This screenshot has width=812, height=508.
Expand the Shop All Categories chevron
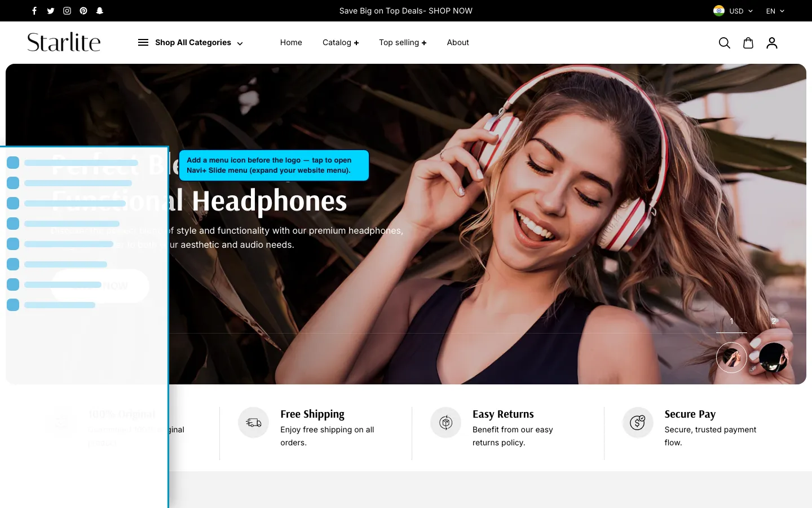240,43
